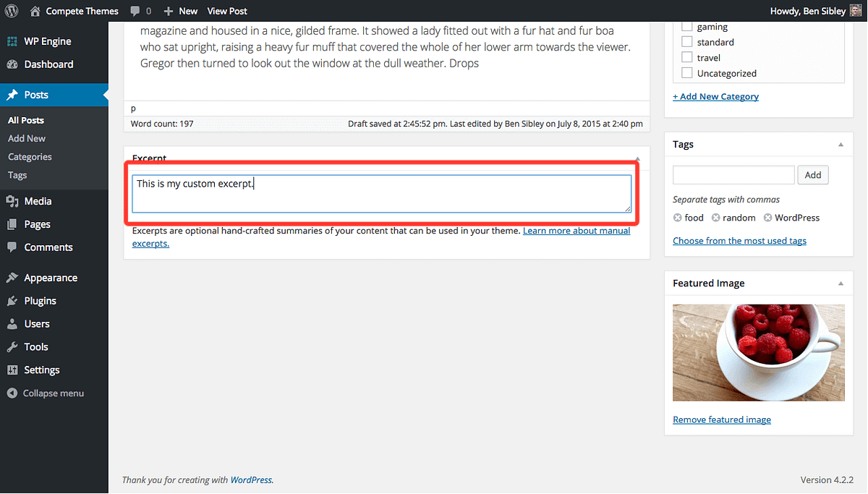Open the Comments section

coord(43,247)
